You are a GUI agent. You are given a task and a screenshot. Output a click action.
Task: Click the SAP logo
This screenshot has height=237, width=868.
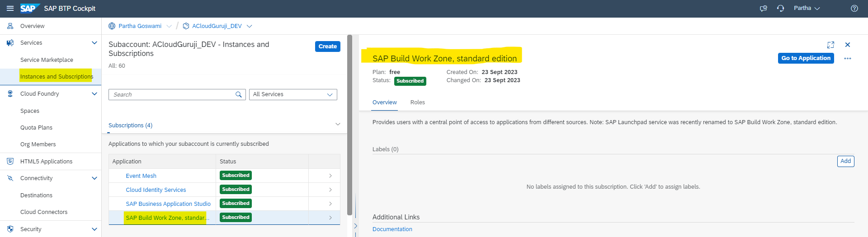tap(28, 9)
